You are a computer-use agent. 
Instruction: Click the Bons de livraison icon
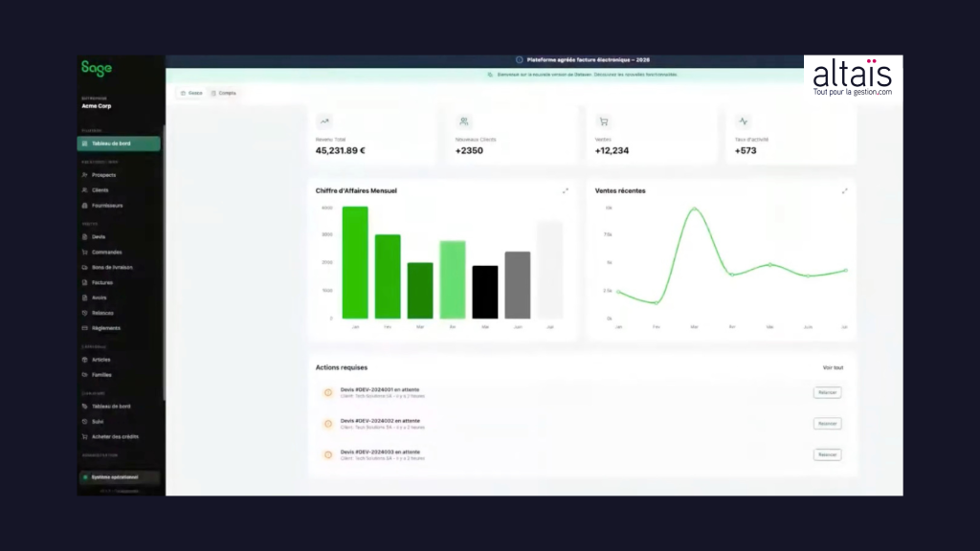pyautogui.click(x=85, y=268)
